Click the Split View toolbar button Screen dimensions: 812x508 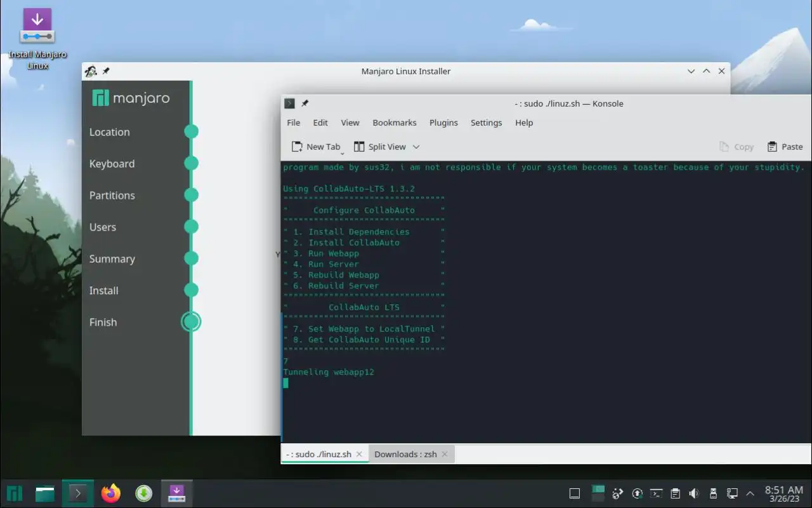[379, 147]
